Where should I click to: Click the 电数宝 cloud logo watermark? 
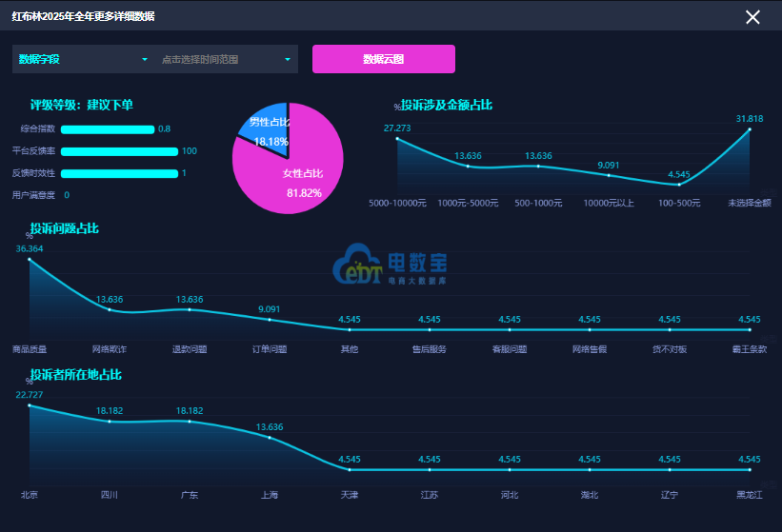pos(390,264)
